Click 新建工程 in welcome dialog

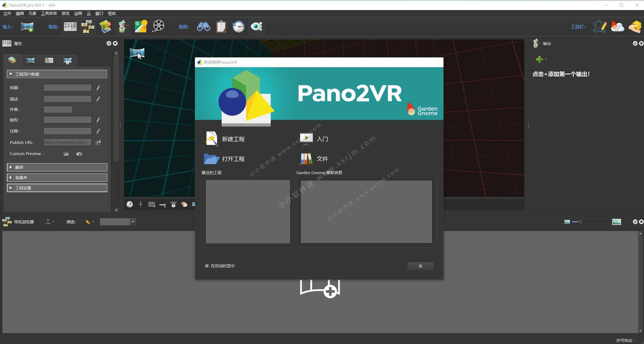click(x=225, y=139)
